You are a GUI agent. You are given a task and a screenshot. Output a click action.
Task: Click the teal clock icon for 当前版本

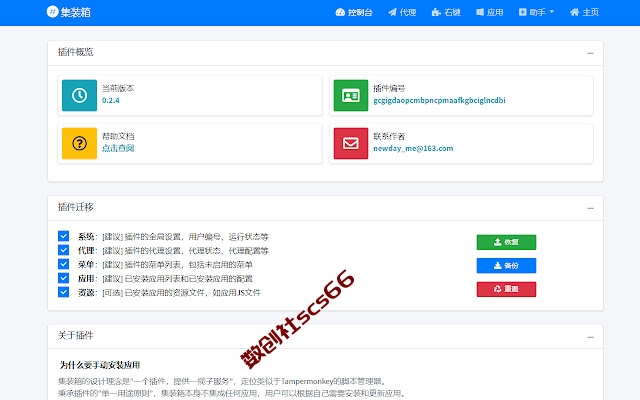79,95
